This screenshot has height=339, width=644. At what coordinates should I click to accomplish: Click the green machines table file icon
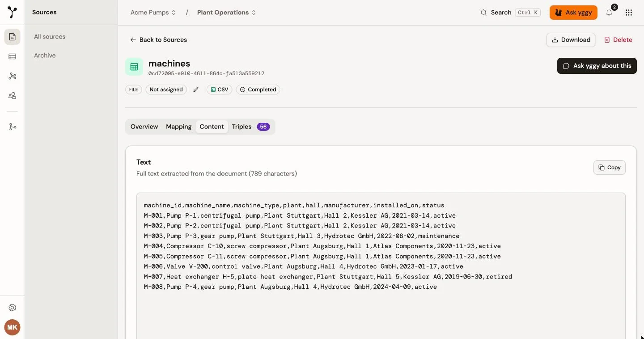[x=134, y=67]
